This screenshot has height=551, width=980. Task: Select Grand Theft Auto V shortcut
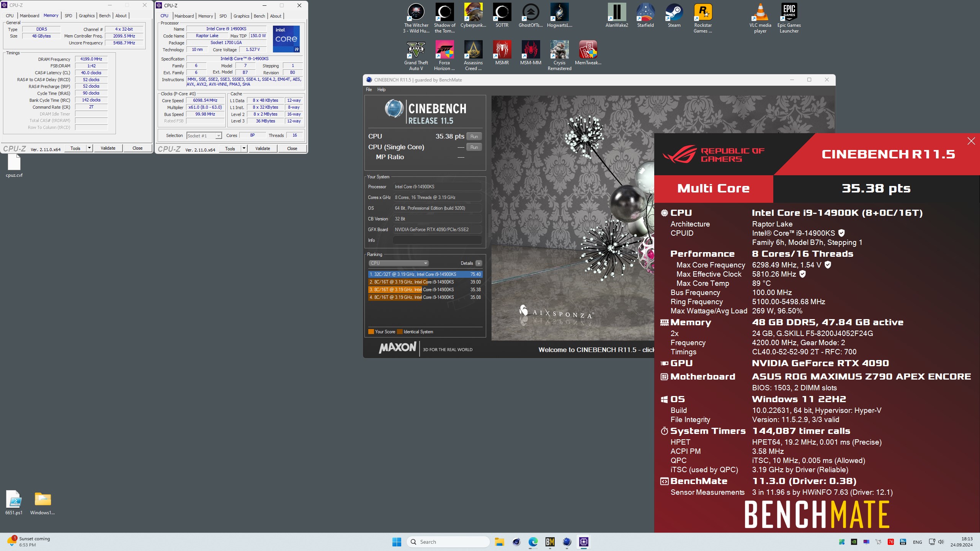(x=416, y=55)
